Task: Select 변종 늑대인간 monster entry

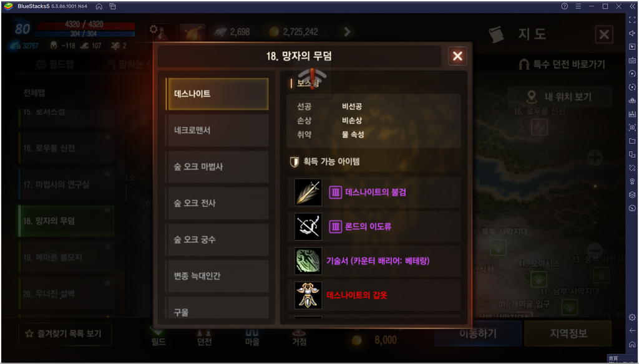Action: coord(217,276)
